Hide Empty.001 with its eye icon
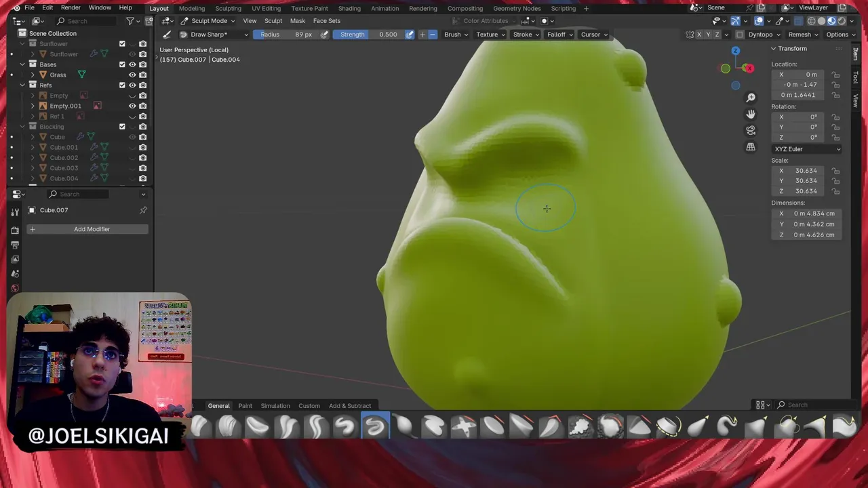868x488 pixels. (x=132, y=106)
